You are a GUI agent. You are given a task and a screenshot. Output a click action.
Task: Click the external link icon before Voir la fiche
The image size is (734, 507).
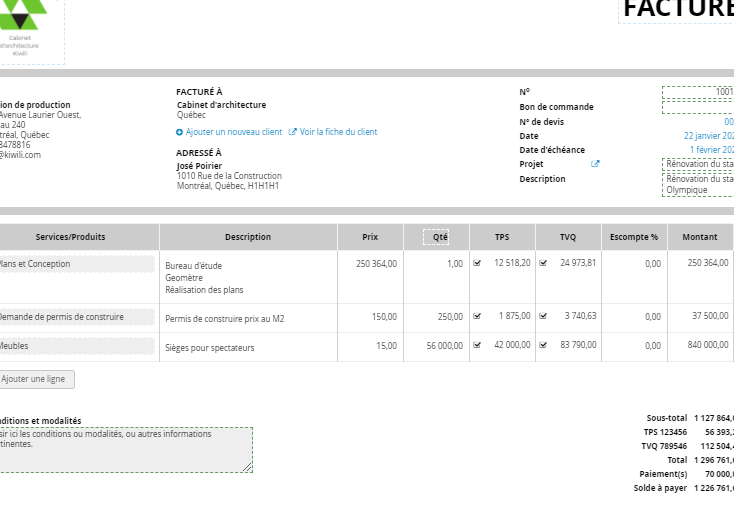click(293, 132)
